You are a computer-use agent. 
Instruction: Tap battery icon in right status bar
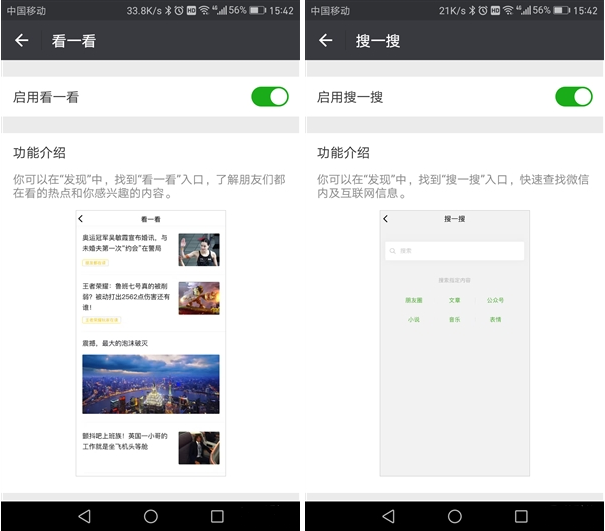pos(562,10)
